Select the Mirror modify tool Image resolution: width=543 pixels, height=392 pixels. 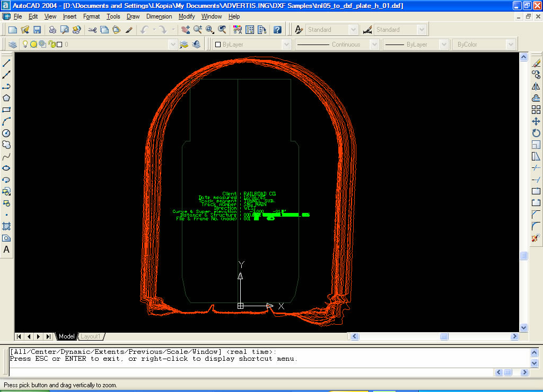(x=536, y=86)
